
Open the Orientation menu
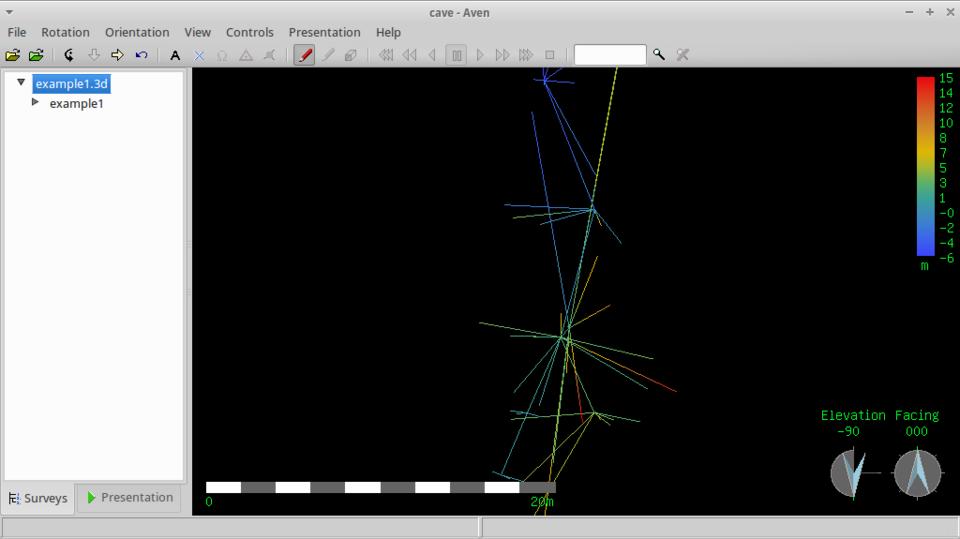137,32
